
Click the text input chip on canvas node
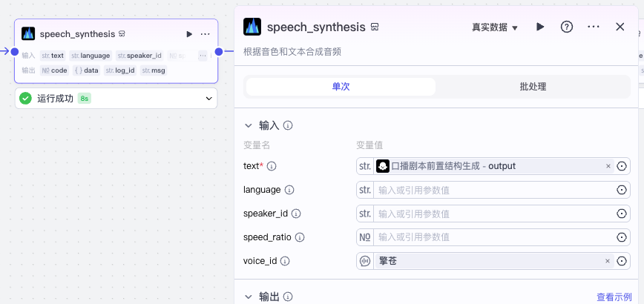pos(53,56)
